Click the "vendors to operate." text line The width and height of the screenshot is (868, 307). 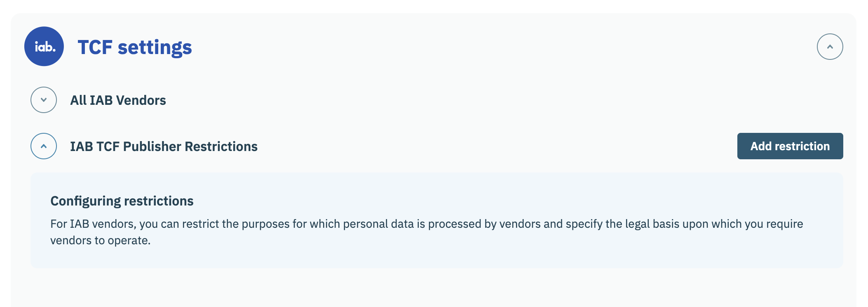(x=100, y=241)
